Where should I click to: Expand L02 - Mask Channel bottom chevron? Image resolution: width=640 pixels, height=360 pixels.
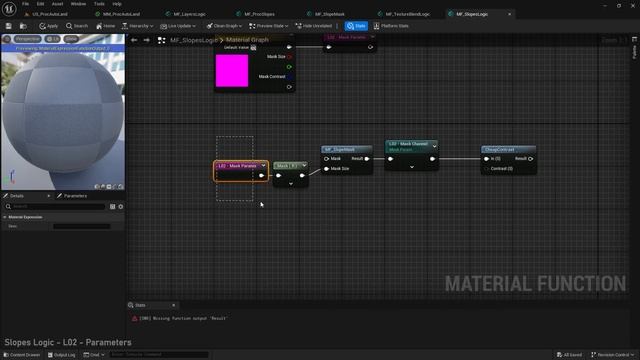point(412,167)
